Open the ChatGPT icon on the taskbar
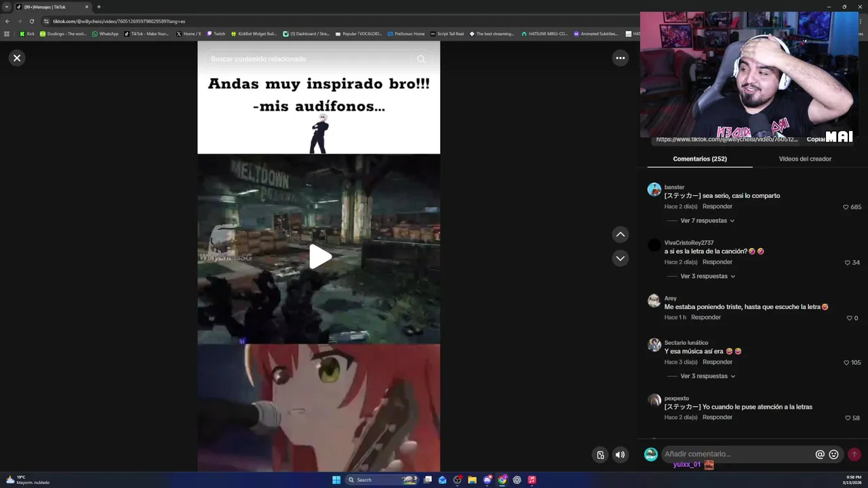This screenshot has width=868, height=488. click(517, 480)
